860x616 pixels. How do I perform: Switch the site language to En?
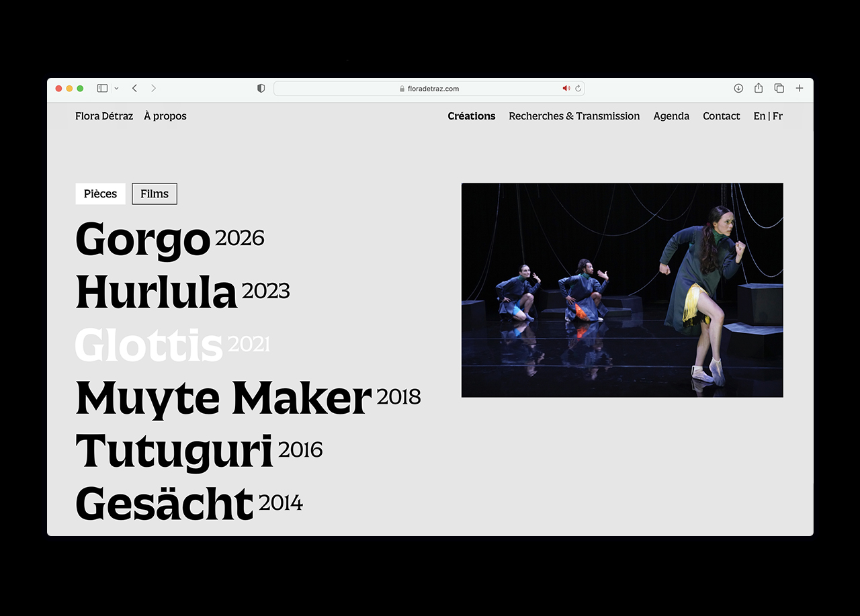click(759, 116)
